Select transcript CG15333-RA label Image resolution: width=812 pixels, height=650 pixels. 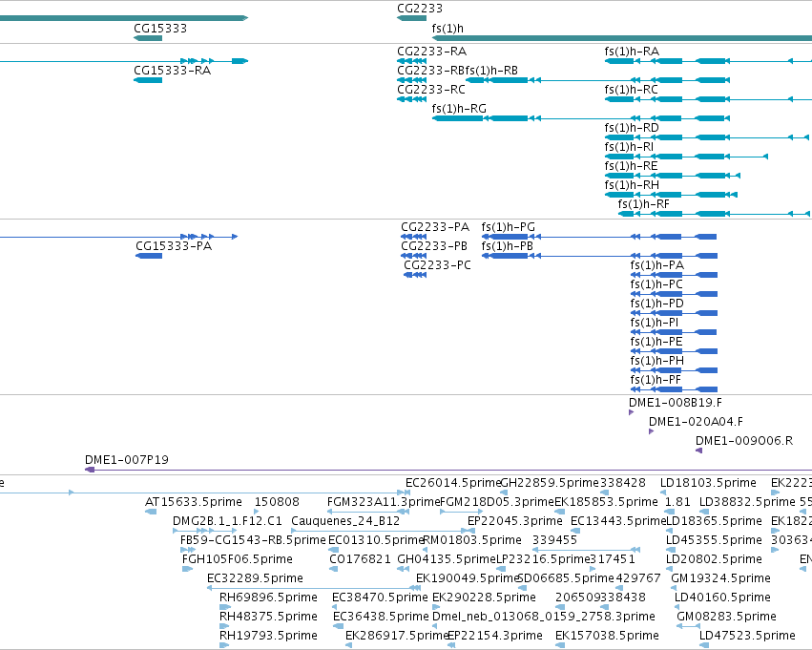click(x=172, y=71)
